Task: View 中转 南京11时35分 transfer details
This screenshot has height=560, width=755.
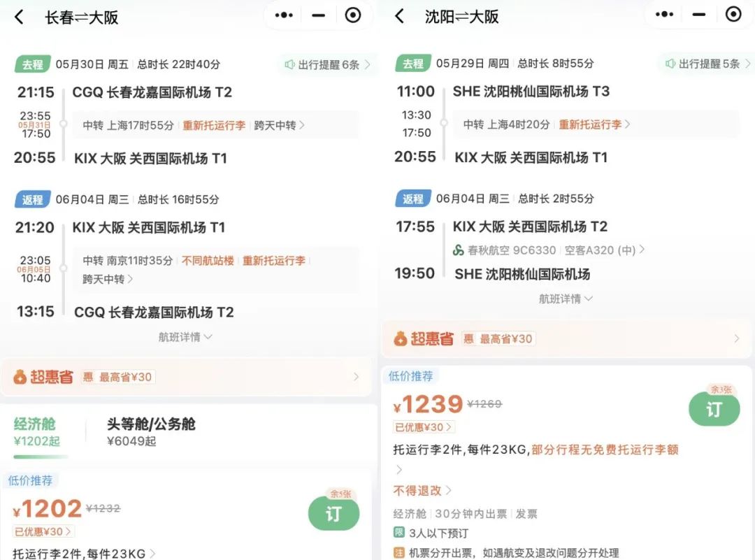Action: point(216,270)
